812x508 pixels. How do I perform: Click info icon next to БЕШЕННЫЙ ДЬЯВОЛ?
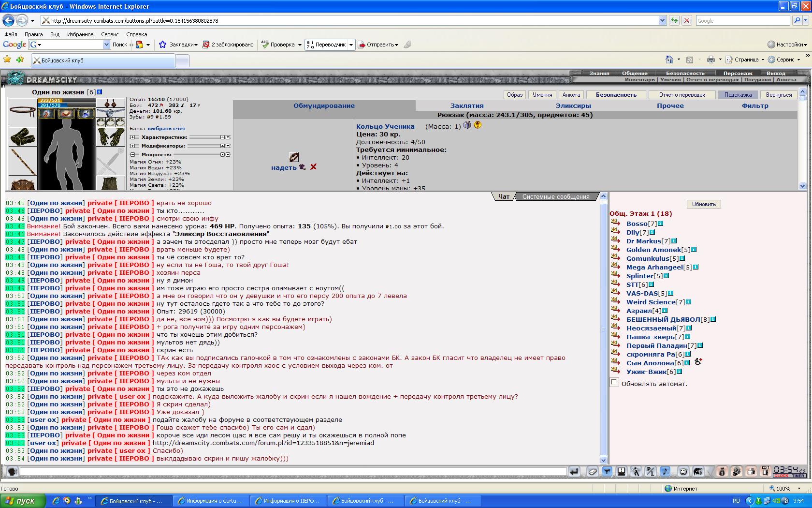click(x=713, y=319)
